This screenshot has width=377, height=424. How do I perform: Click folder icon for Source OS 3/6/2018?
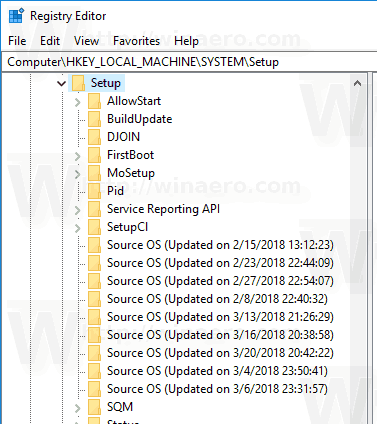pyautogui.click(x=94, y=389)
